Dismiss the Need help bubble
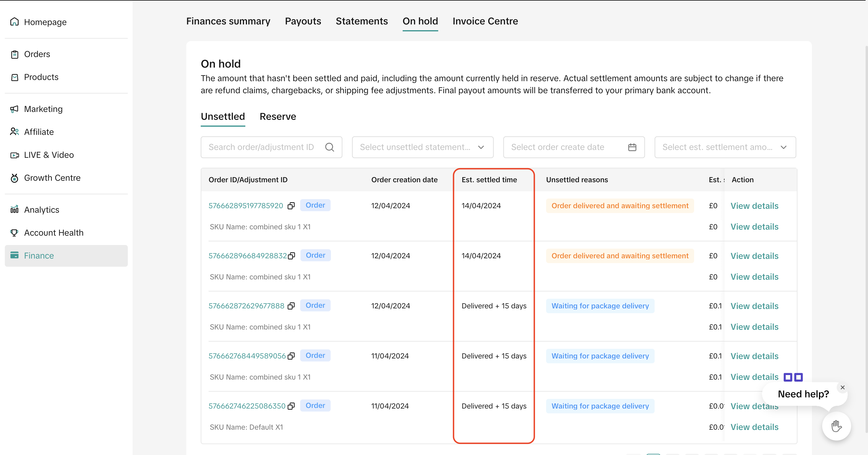This screenshot has height=455, width=868. click(x=842, y=387)
